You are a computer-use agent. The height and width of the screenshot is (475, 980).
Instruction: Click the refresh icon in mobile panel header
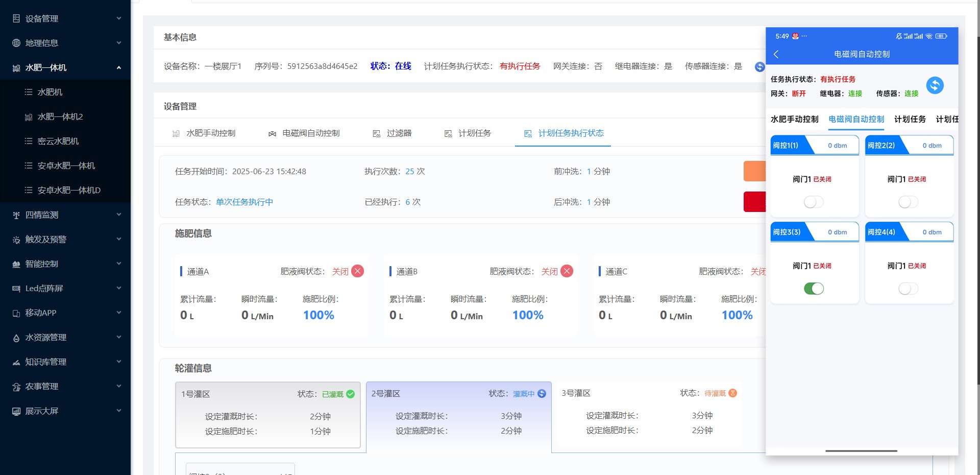935,85
